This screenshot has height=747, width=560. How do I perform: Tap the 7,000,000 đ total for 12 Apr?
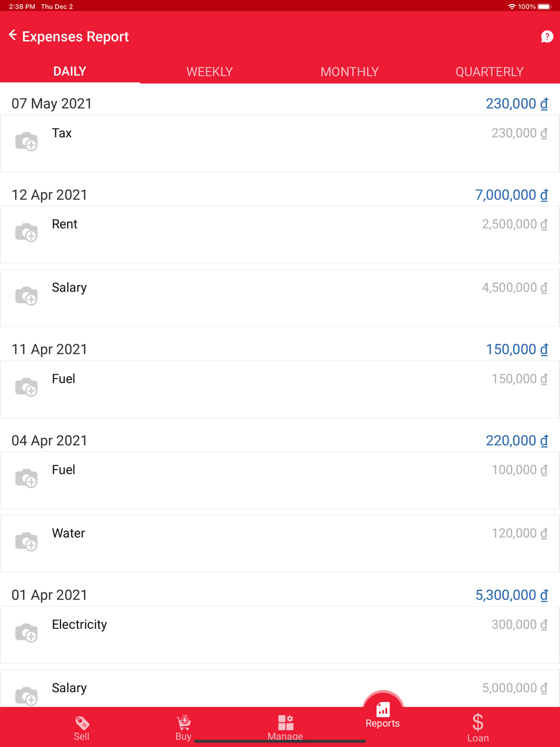point(511,195)
